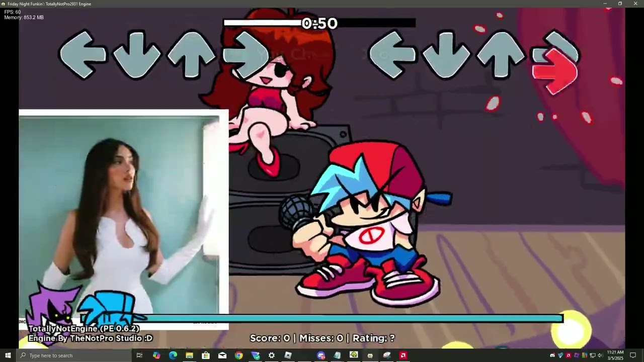Click the 'Engine By TheNotPro Studio :D' text

pyautogui.click(x=91, y=338)
